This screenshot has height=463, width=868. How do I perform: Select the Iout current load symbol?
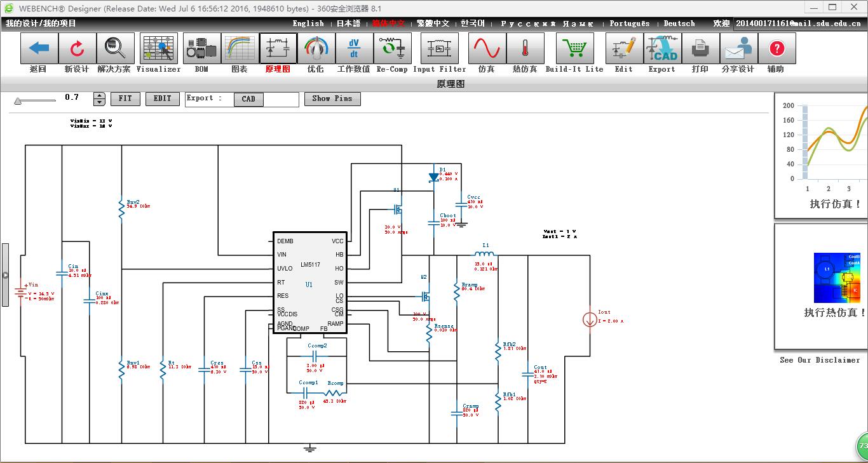tap(590, 319)
